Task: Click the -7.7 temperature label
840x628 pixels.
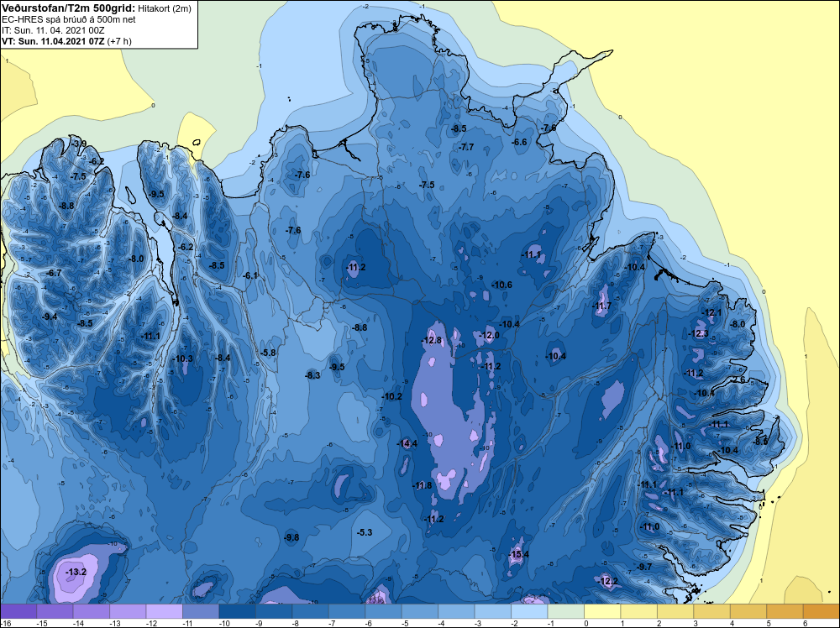Action: click(x=466, y=147)
